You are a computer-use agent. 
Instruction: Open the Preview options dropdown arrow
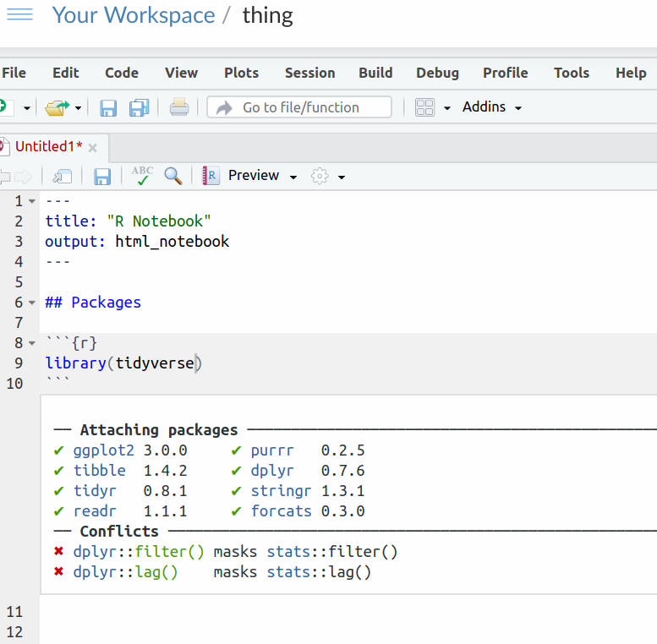click(293, 177)
